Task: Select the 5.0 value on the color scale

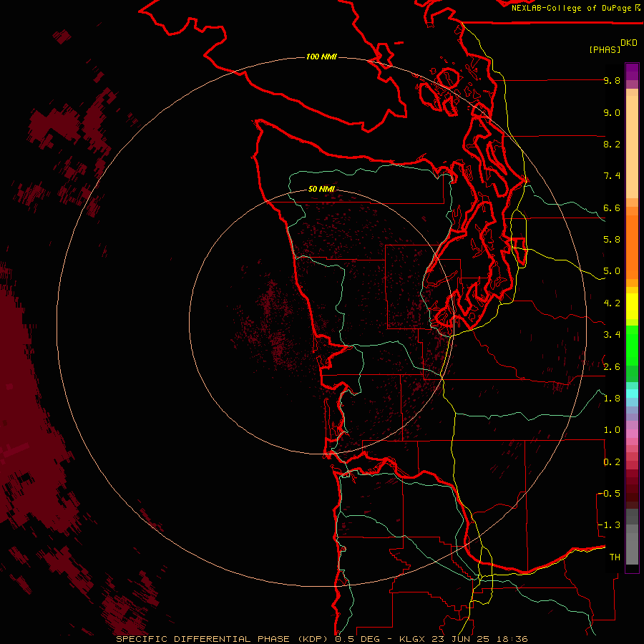Action: [612, 271]
